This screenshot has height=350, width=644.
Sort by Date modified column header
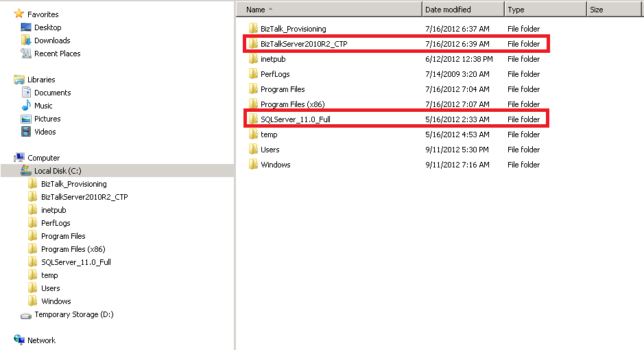464,10
